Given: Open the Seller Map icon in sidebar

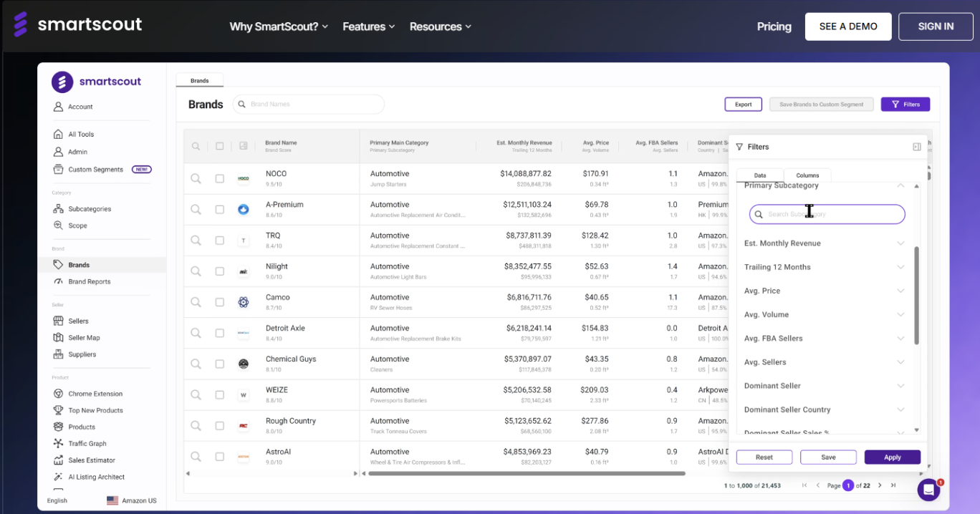Looking at the screenshot, I should [59, 338].
